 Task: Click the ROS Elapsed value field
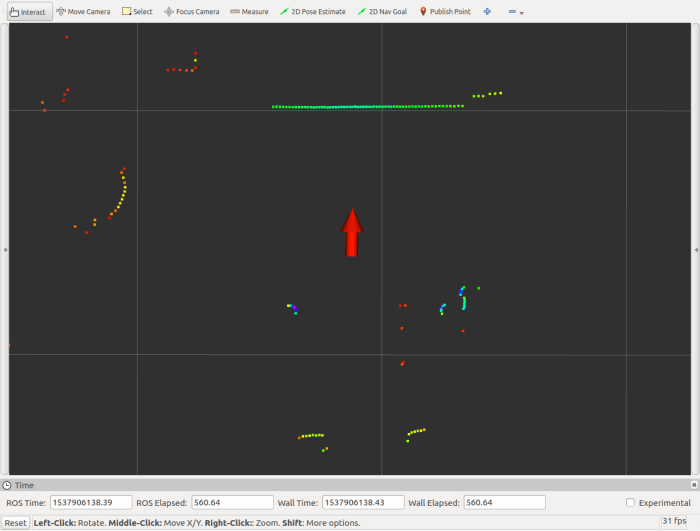click(232, 503)
